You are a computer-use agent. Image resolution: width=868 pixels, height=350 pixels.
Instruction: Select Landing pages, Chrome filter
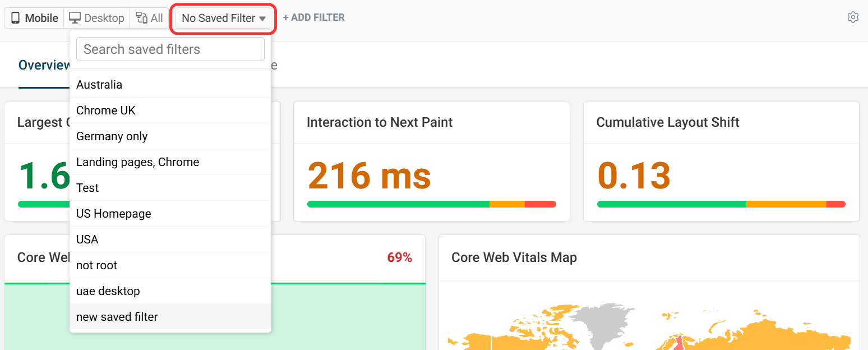138,162
